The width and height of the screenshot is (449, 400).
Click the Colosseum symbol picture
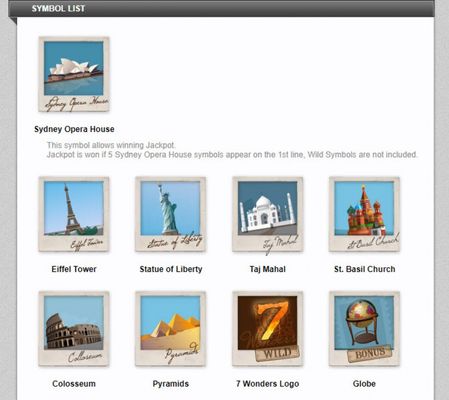click(x=74, y=329)
